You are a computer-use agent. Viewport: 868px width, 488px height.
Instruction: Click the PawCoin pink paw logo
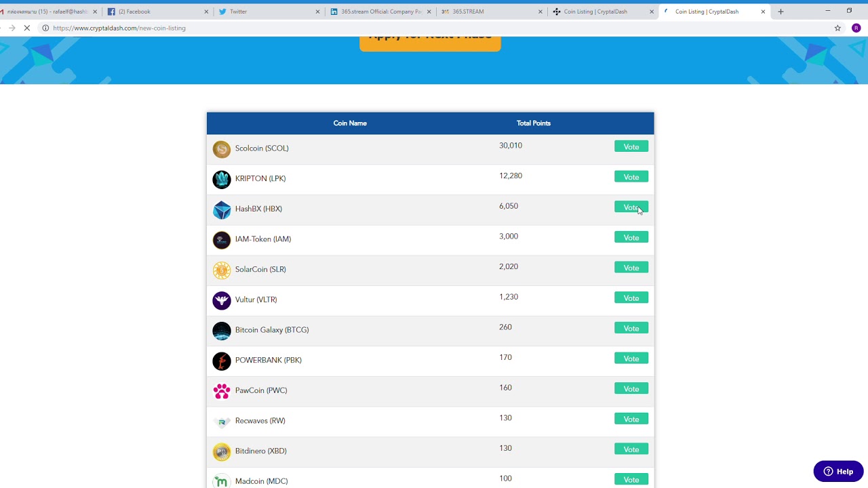coord(222,391)
